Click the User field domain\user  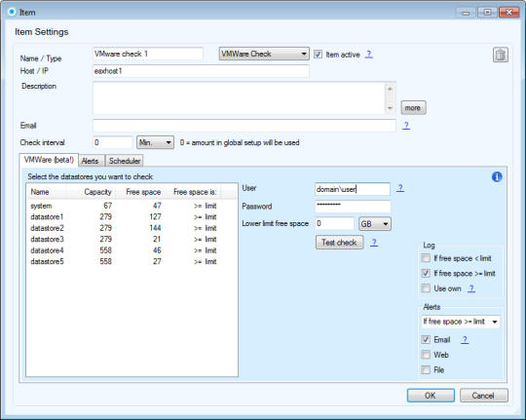tap(353, 189)
